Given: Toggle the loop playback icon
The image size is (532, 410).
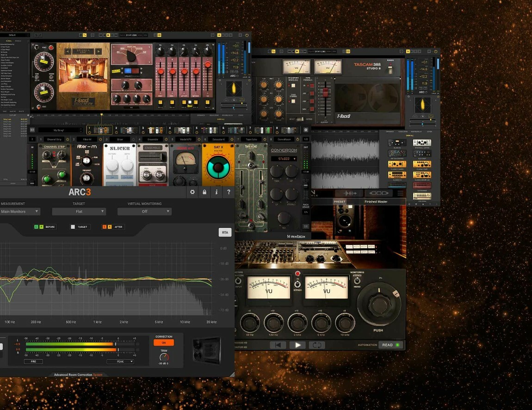Looking at the screenshot, I should (x=317, y=345).
